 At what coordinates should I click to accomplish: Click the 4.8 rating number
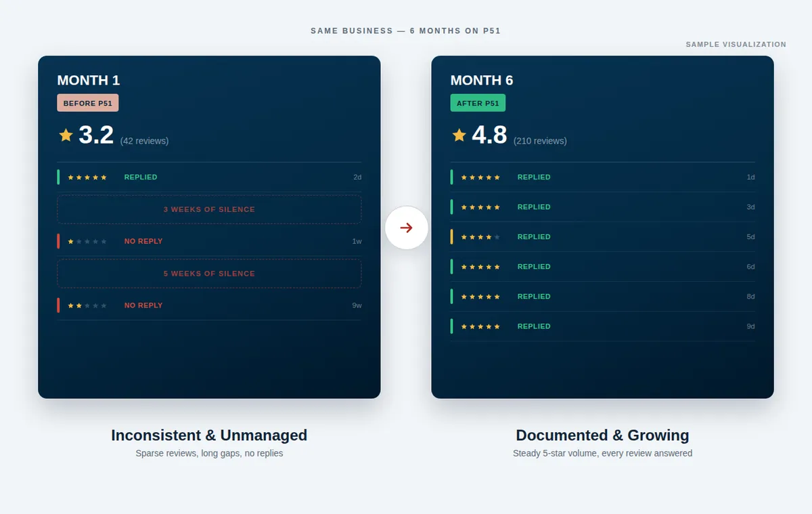(x=489, y=135)
